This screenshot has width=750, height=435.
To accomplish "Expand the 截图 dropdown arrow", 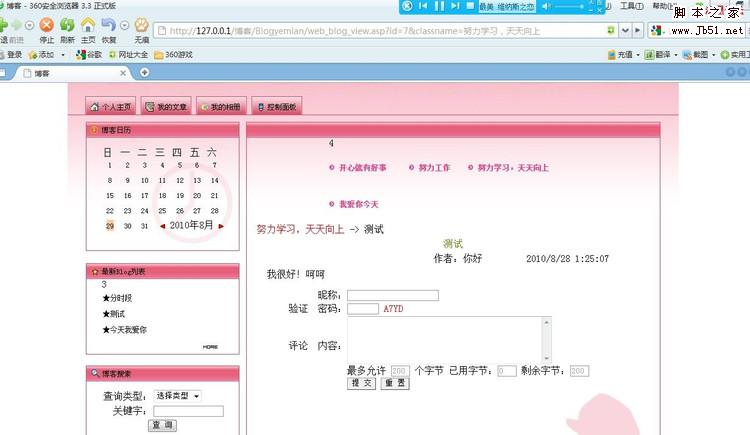I will tap(713, 55).
